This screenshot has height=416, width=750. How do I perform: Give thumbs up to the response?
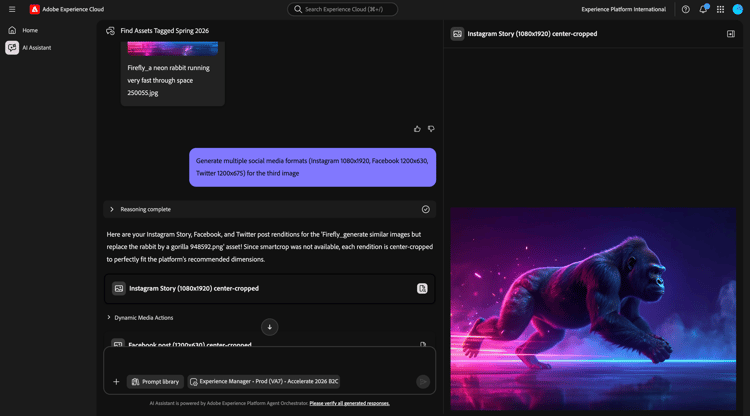[x=417, y=129]
